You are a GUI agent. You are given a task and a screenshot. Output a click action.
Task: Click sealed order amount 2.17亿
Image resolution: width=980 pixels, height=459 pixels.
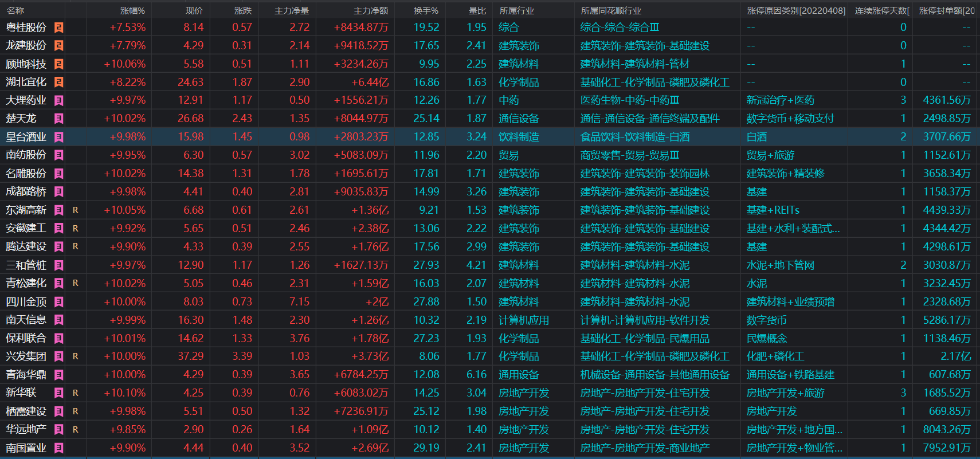coord(956,356)
